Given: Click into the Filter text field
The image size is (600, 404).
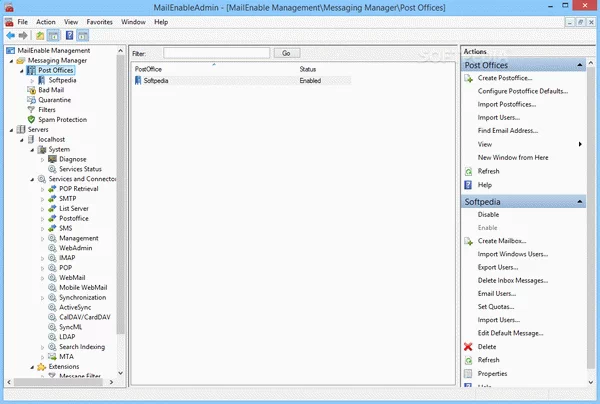Looking at the screenshot, I should pyautogui.click(x=217, y=53).
